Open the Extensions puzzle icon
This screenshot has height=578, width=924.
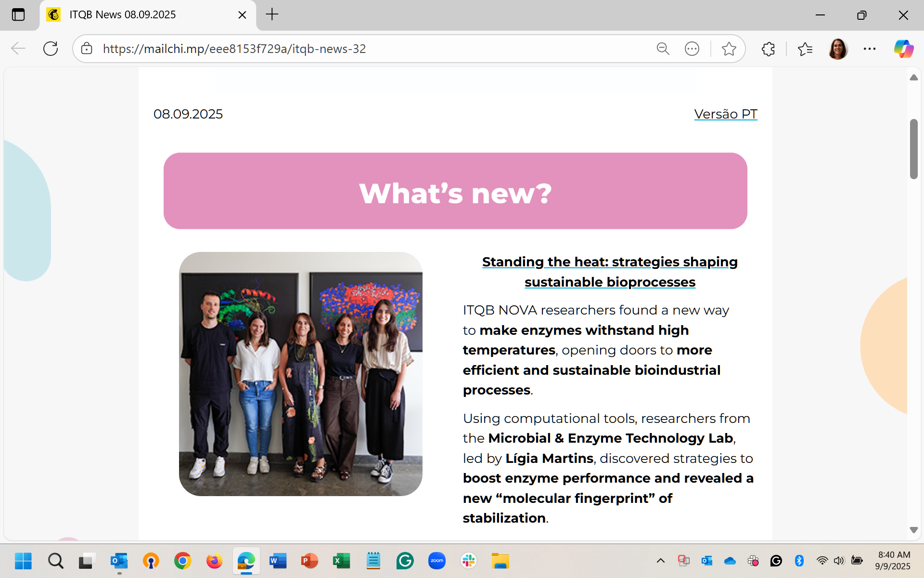pyautogui.click(x=768, y=49)
